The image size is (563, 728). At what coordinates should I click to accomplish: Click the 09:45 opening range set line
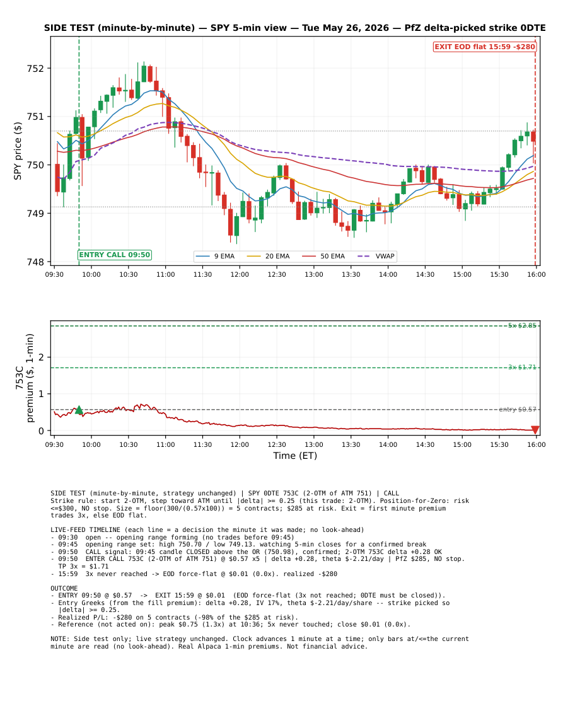pyautogui.click(x=238, y=545)
